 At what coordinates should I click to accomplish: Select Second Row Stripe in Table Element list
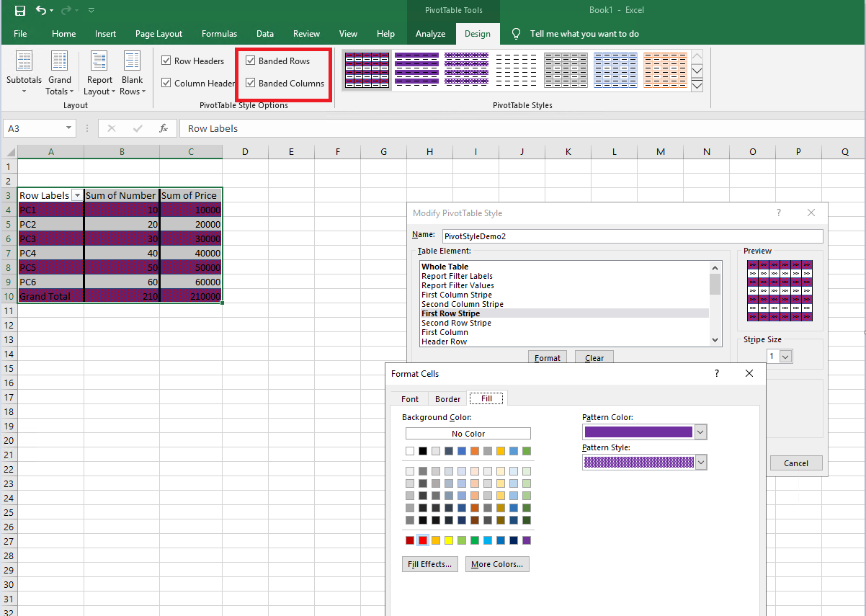tap(456, 323)
